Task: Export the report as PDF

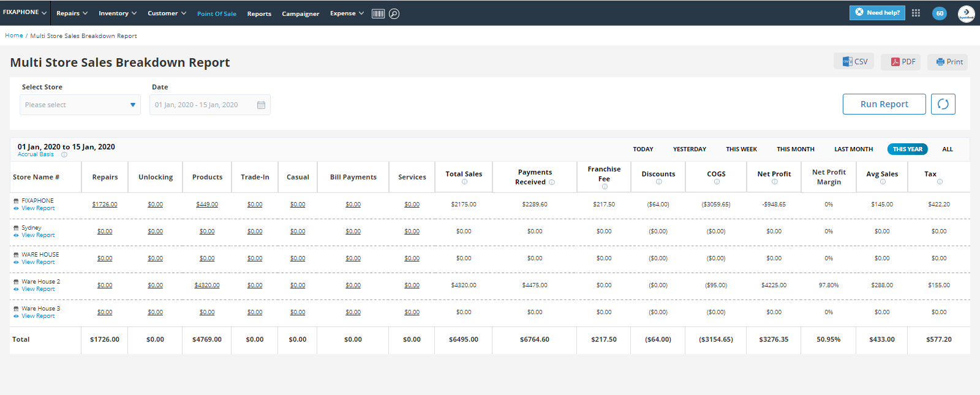Action: [x=901, y=62]
